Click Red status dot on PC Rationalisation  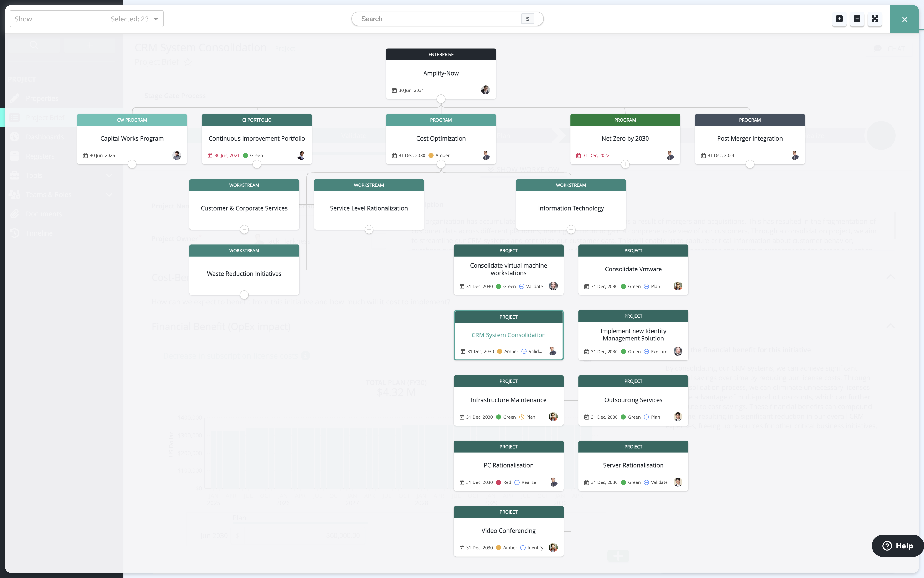499,482
